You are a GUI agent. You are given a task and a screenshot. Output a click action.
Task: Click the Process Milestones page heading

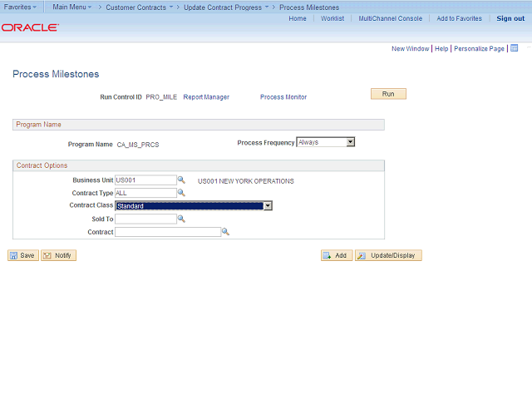56,74
